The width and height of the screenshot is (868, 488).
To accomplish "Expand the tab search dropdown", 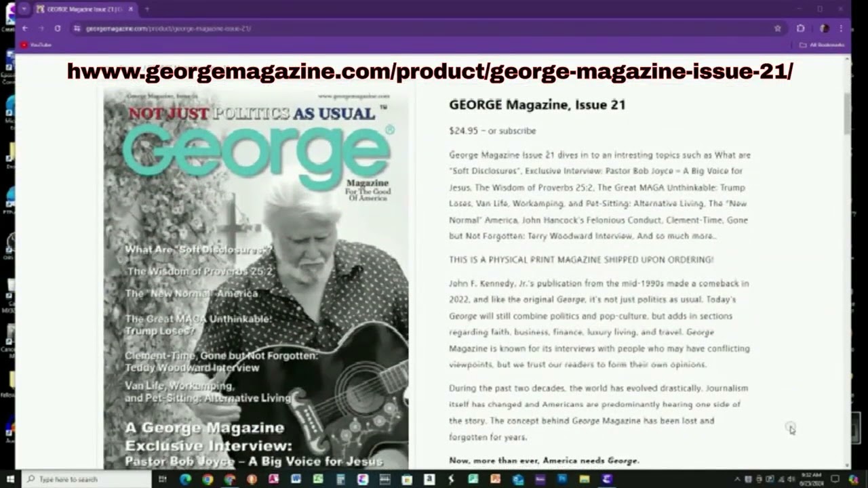I will point(24,9).
